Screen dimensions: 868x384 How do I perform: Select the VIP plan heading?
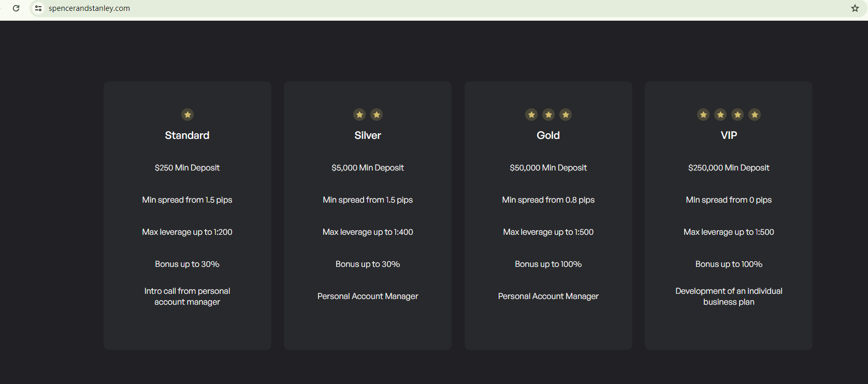[729, 135]
